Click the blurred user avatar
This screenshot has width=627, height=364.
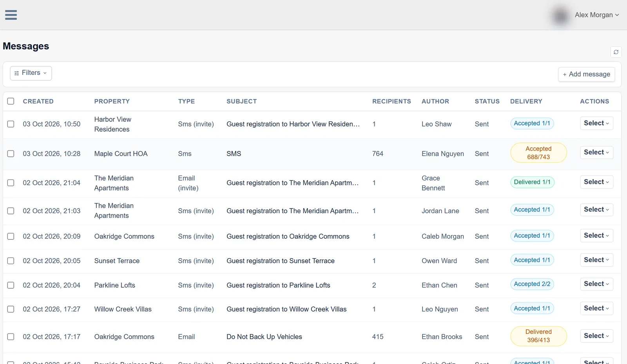tap(561, 16)
